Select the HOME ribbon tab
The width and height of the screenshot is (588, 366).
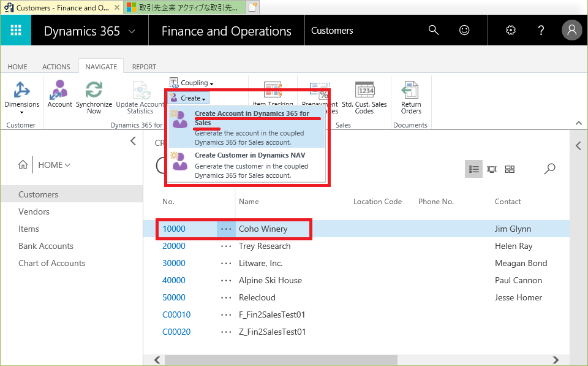pyautogui.click(x=17, y=67)
